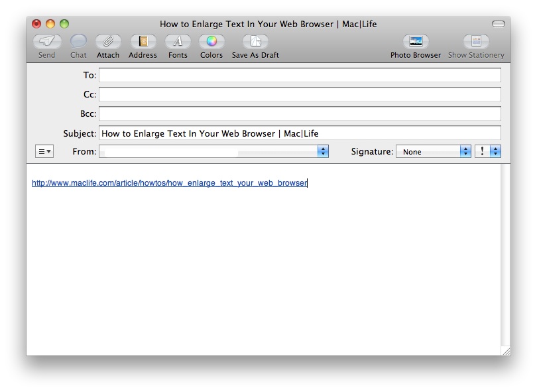The height and width of the screenshot is (392, 537).
Task: Open Chat via the speech bubble icon
Action: tap(78, 42)
